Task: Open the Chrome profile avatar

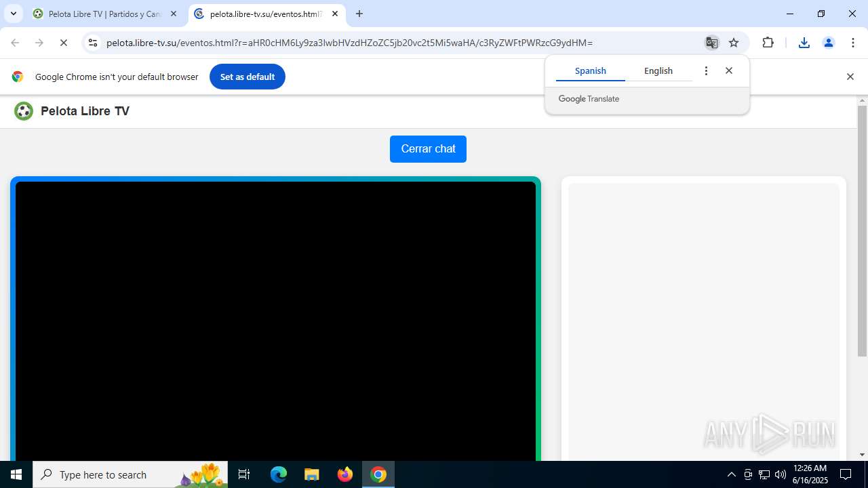Action: click(829, 43)
